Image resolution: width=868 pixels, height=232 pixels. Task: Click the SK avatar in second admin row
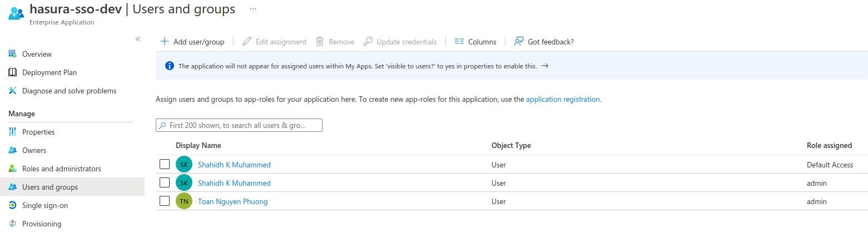coord(184,183)
